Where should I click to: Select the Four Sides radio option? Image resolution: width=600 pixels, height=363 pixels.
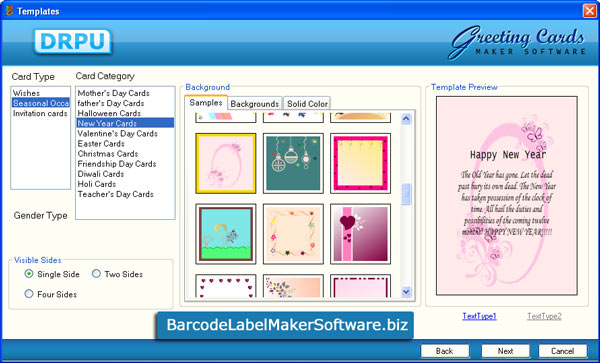click(29, 294)
